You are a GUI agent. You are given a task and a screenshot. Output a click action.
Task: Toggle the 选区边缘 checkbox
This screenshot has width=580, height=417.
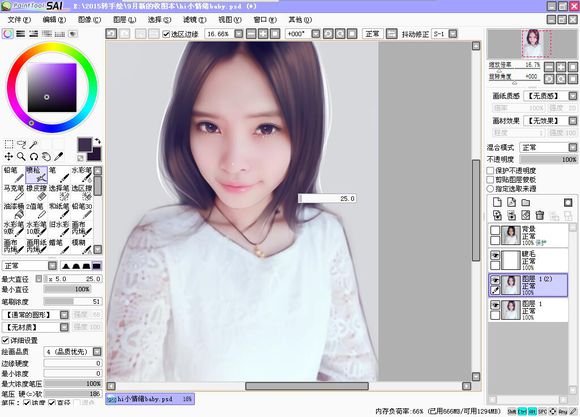coord(166,34)
